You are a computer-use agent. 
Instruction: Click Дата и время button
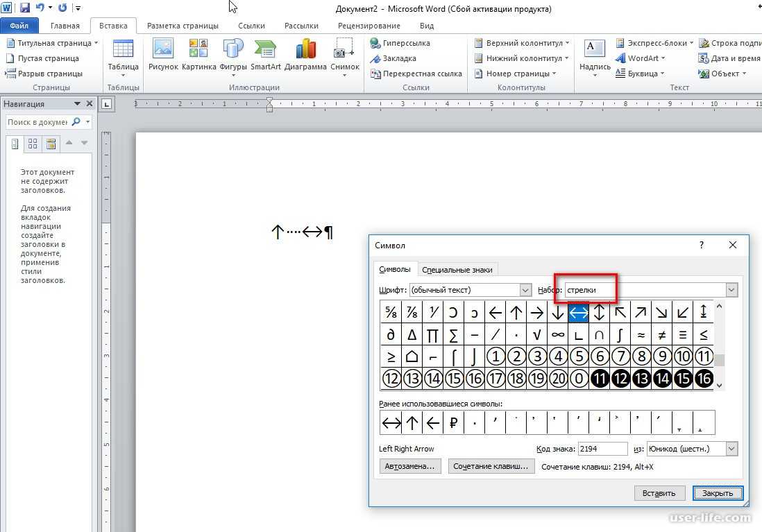pyautogui.click(x=729, y=58)
